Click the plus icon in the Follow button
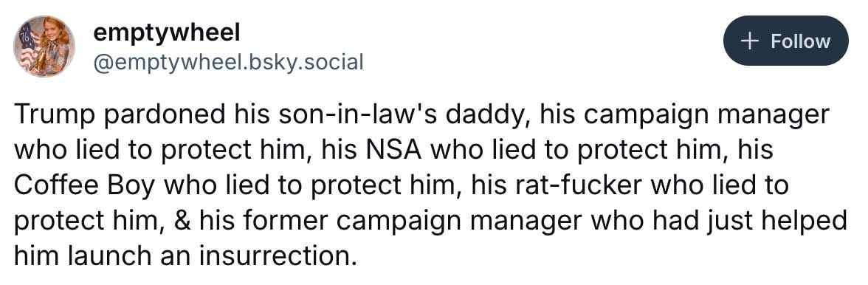868x285 pixels. pos(749,41)
